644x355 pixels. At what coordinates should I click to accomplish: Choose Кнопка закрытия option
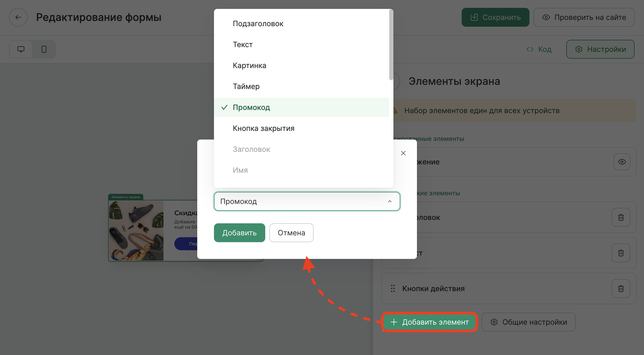263,128
